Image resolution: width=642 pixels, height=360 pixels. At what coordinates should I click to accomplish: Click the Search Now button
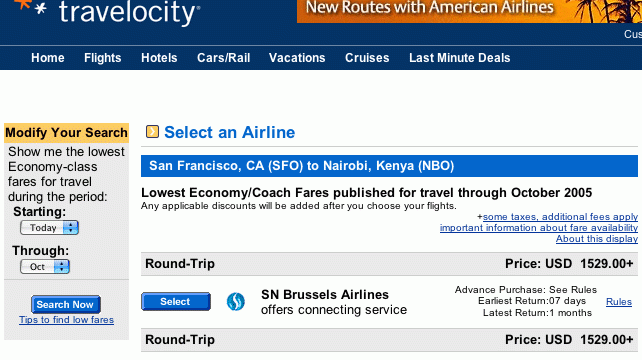[66, 304]
